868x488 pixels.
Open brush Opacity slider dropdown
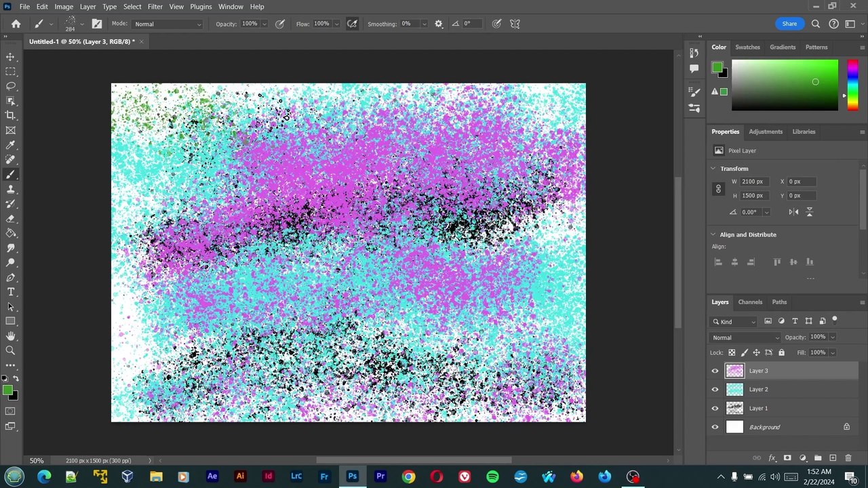click(x=263, y=24)
